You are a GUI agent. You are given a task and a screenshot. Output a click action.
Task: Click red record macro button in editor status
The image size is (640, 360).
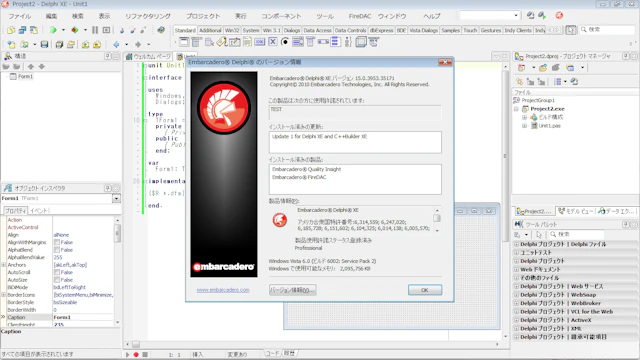coord(136,355)
